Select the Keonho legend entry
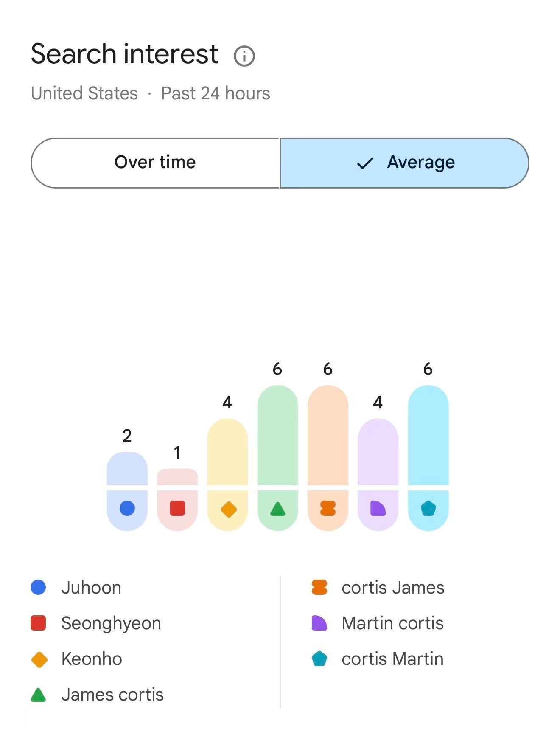 pyautogui.click(x=77, y=659)
